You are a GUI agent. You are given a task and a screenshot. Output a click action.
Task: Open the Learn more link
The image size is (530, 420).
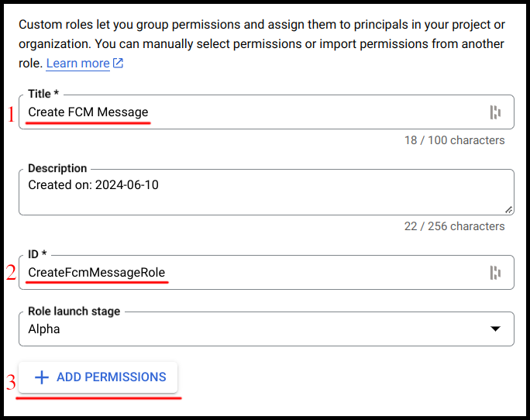[77, 64]
